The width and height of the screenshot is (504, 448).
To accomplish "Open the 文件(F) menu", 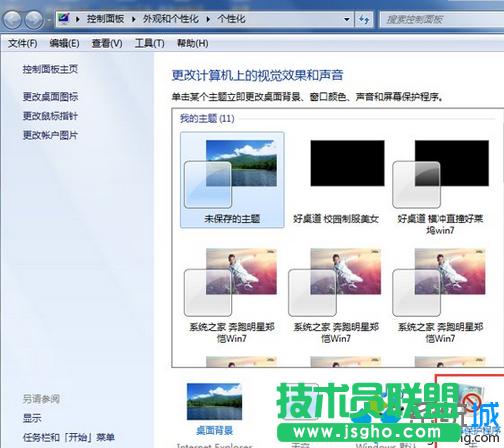I will (22, 43).
